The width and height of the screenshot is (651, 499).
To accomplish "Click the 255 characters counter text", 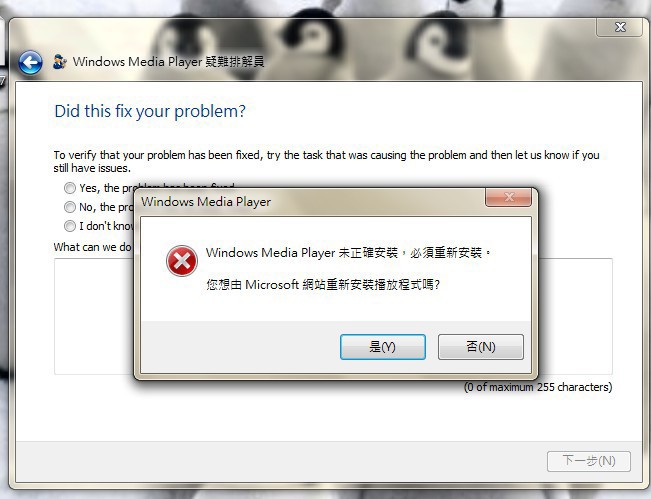I will 538,387.
